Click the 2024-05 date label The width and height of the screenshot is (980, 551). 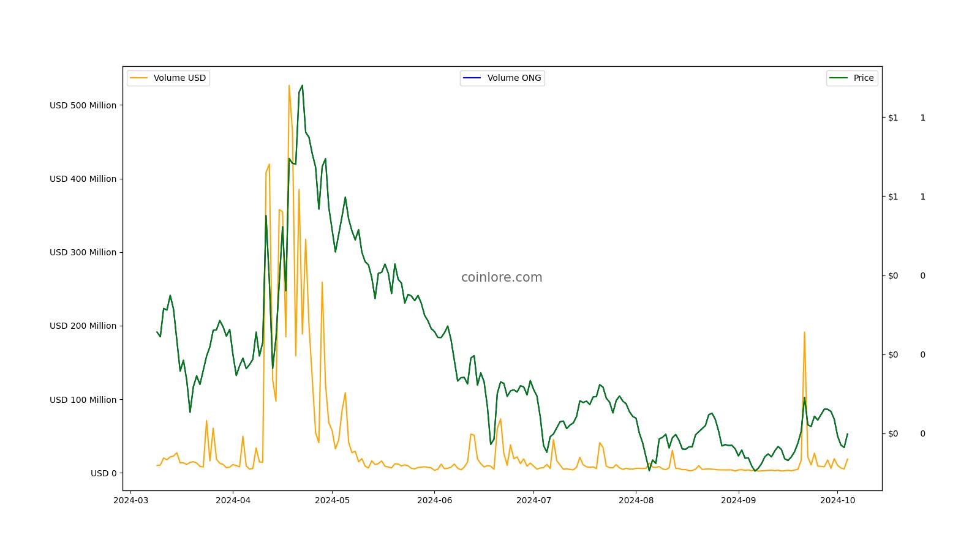[x=332, y=500]
